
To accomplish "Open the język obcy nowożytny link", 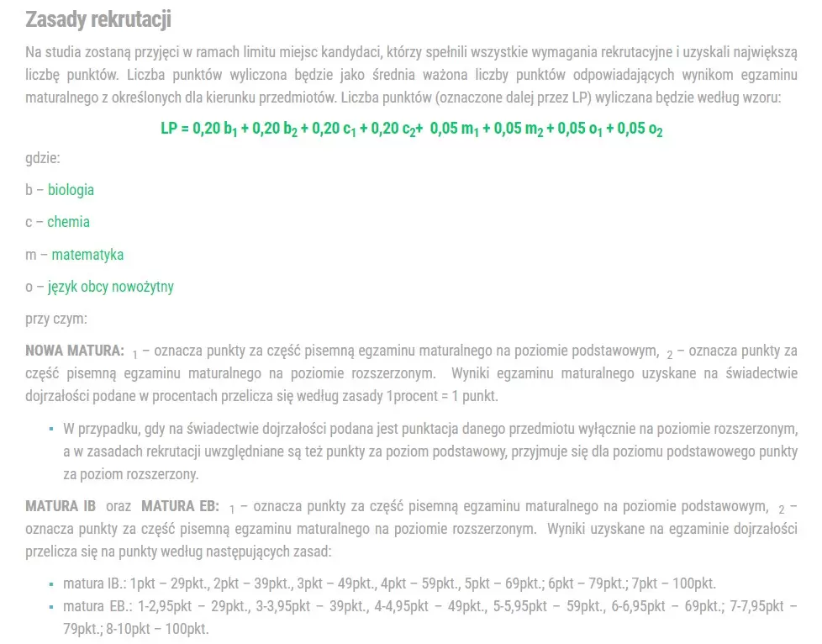I will (111, 287).
